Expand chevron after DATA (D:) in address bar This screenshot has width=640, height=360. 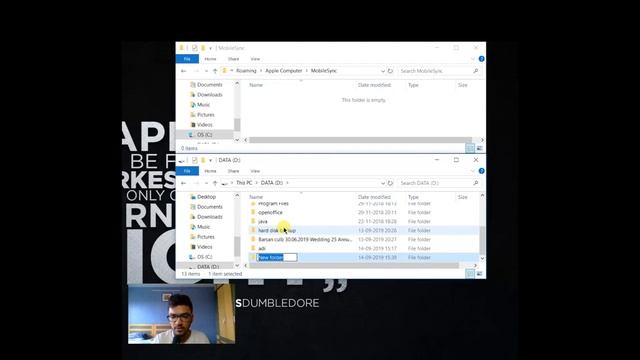tap(287, 183)
